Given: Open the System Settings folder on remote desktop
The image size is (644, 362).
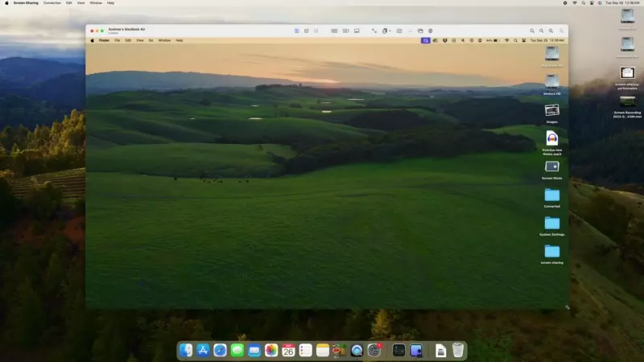Looking at the screenshot, I should pyautogui.click(x=551, y=224).
